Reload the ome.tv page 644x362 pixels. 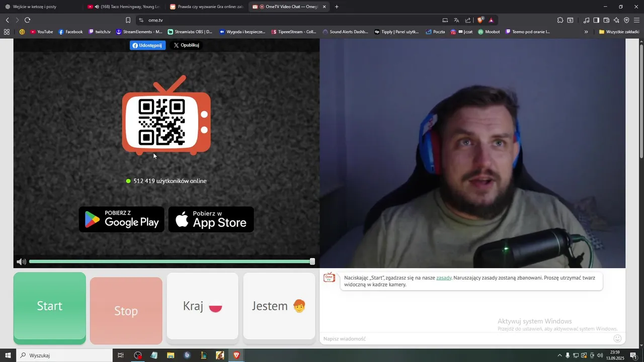27,20
